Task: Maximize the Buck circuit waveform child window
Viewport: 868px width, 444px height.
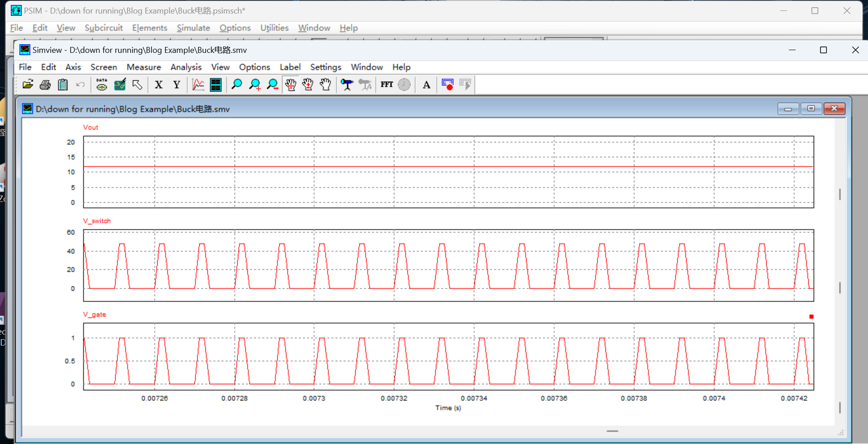Action: click(x=811, y=108)
